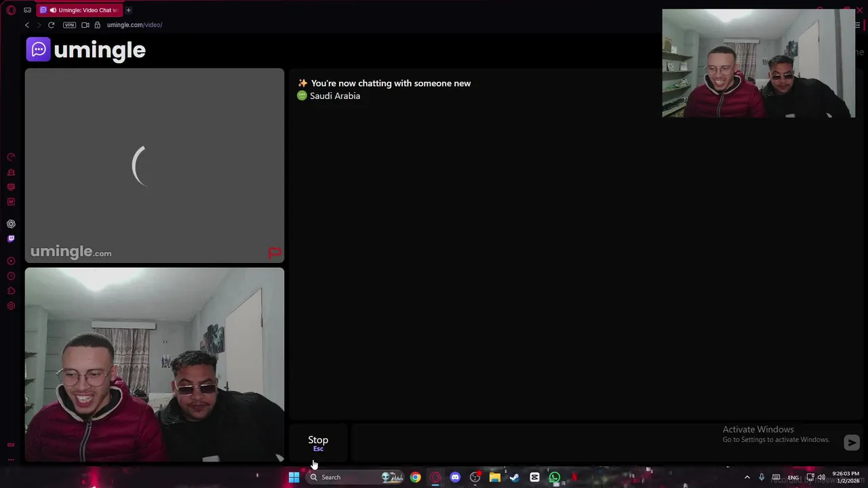Open the Opera menu logo
The height and width of the screenshot is (488, 868).
click(11, 10)
